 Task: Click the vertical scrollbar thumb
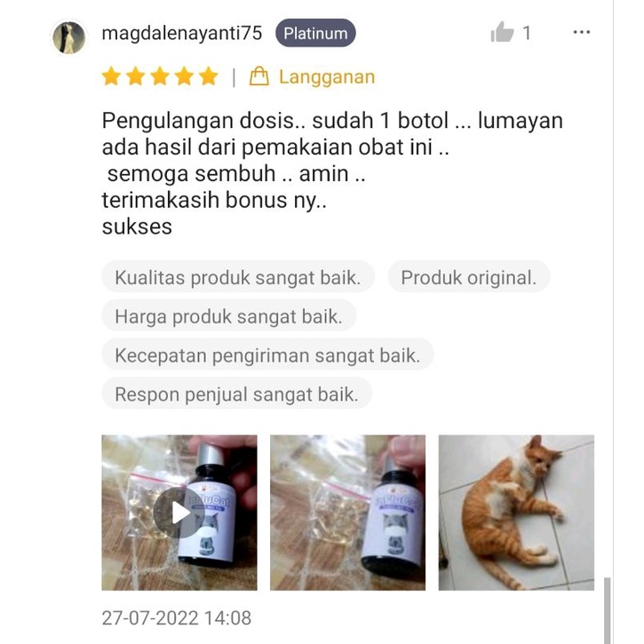tap(607, 610)
